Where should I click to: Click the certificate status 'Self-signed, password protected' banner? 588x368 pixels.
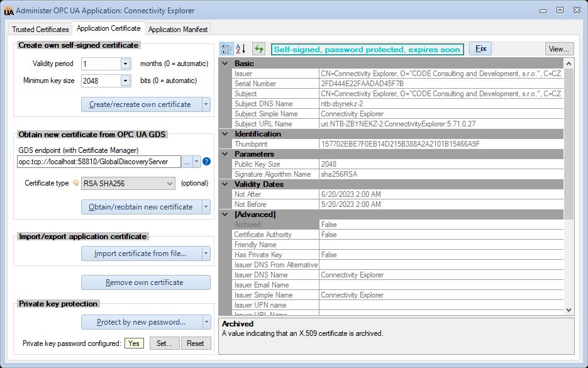367,49
